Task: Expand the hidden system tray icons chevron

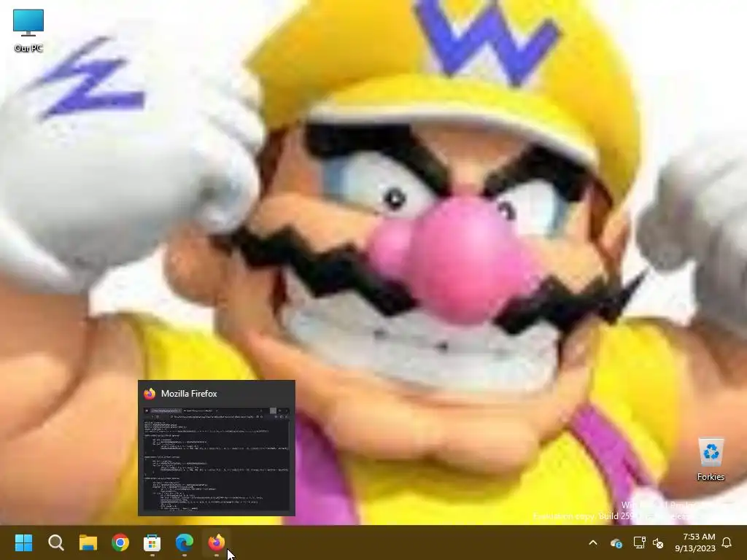Action: pos(593,542)
